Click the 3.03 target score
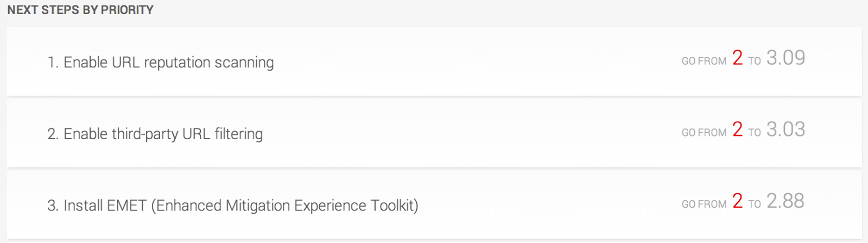This screenshot has height=243, width=868. [785, 129]
